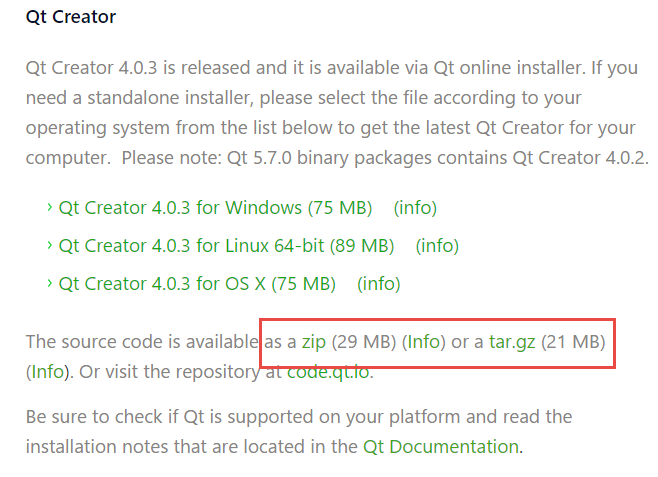The height and width of the screenshot is (477, 658).
Task: Click the chevron before the Linux 64-bit download
Action: pos(49,246)
